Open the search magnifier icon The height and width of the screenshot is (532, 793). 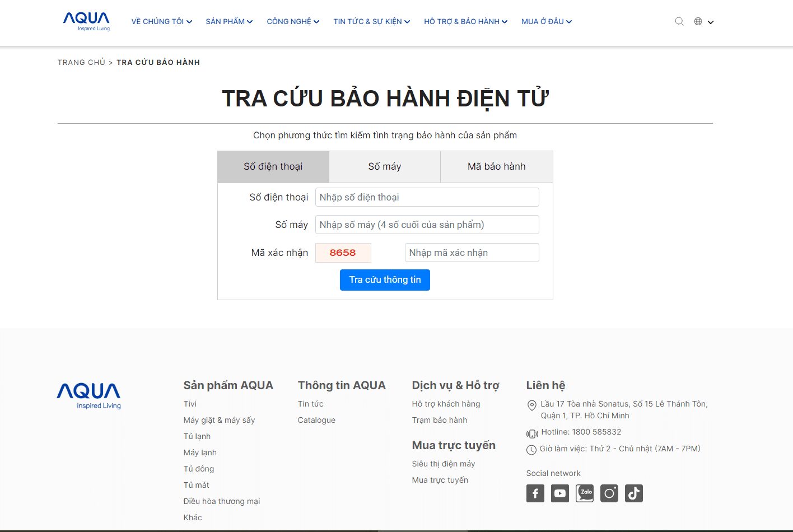pos(679,21)
